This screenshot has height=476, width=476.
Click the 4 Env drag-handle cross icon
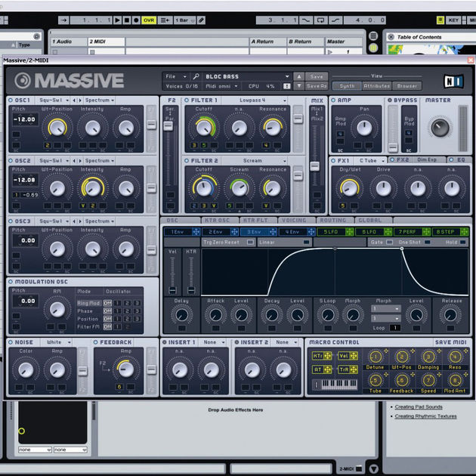coord(311,232)
